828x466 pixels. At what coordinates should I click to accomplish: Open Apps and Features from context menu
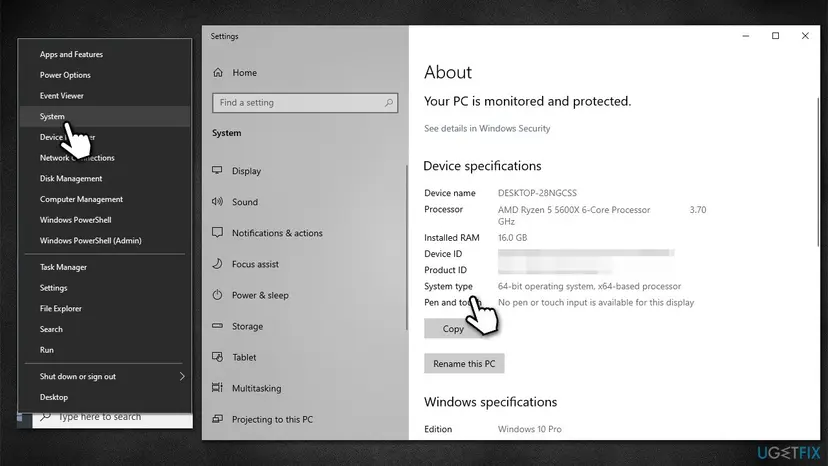click(71, 54)
